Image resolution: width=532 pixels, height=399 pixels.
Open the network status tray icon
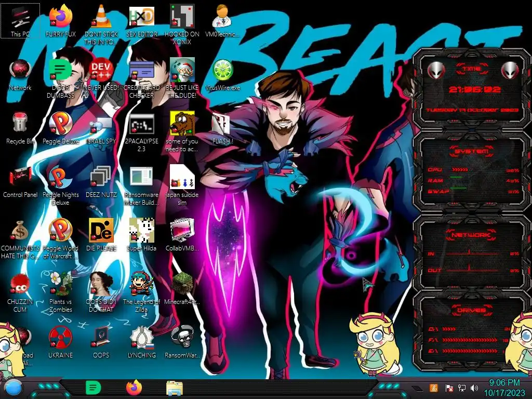[x=462, y=388]
